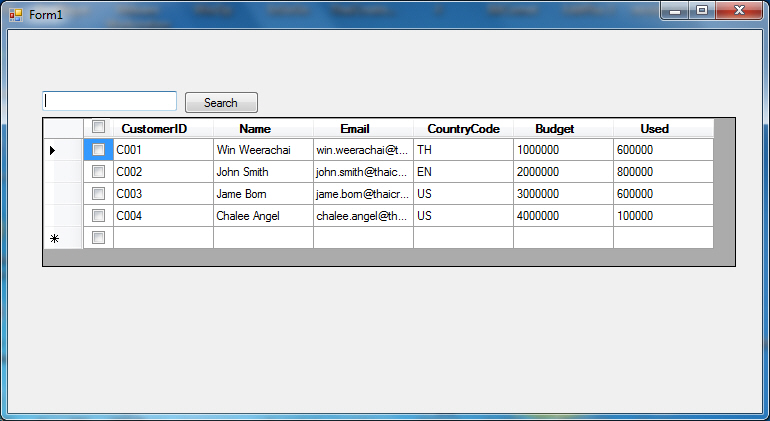
Task: Select the cell containing C003
Action: [163, 194]
